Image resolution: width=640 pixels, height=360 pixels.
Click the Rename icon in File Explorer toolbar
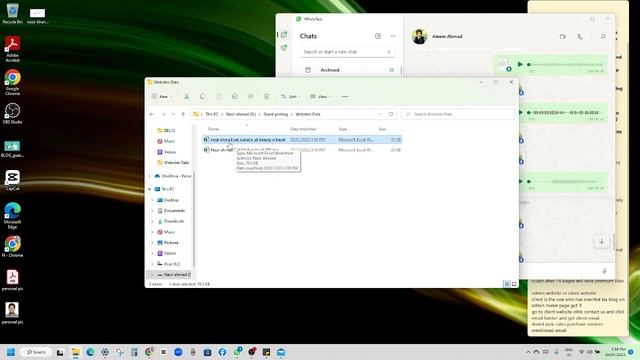(235, 97)
